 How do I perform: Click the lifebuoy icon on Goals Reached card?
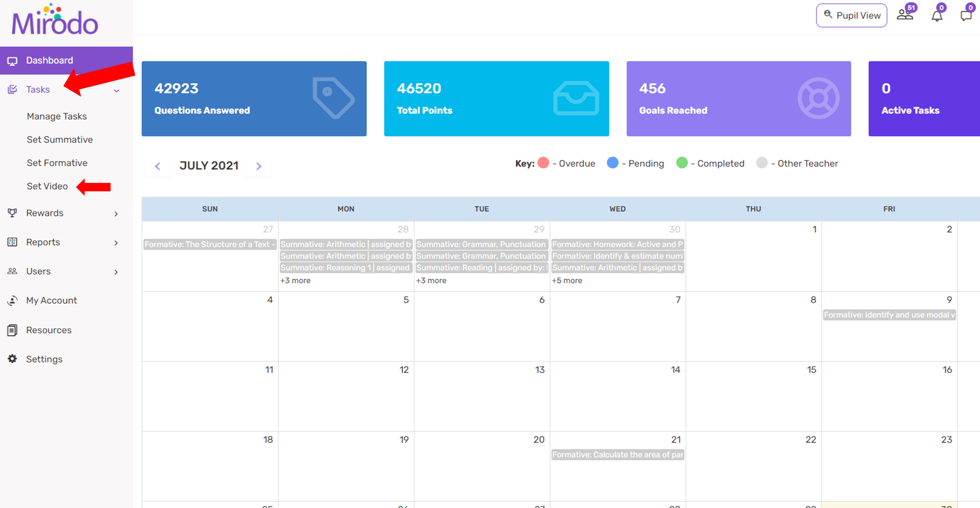coord(819,98)
